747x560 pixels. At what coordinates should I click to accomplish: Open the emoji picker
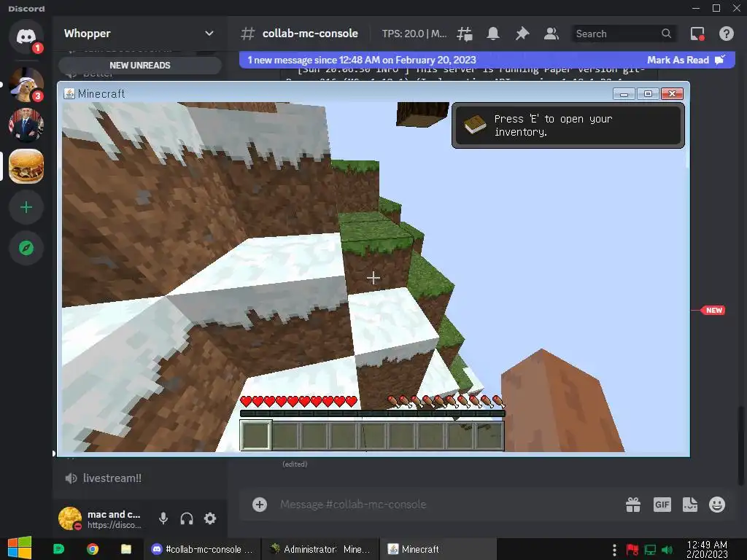click(717, 505)
